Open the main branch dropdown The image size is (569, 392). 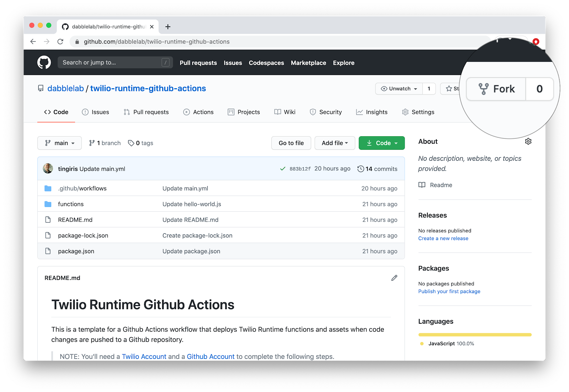[59, 143]
